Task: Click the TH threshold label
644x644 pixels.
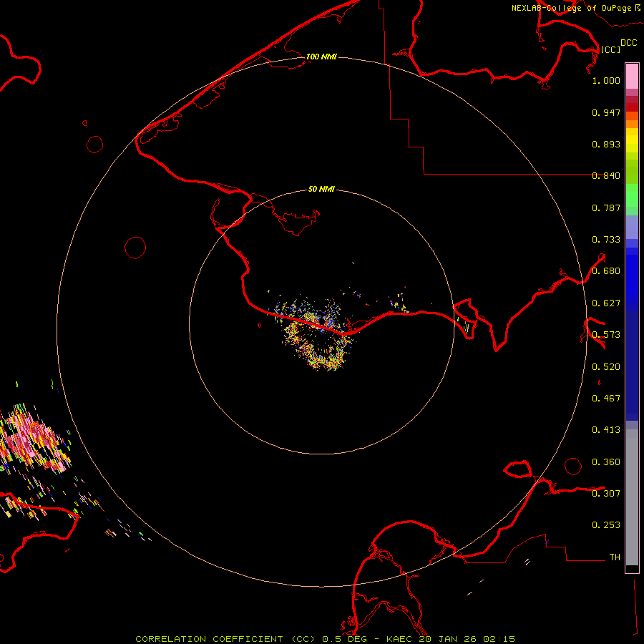Action: (614, 557)
